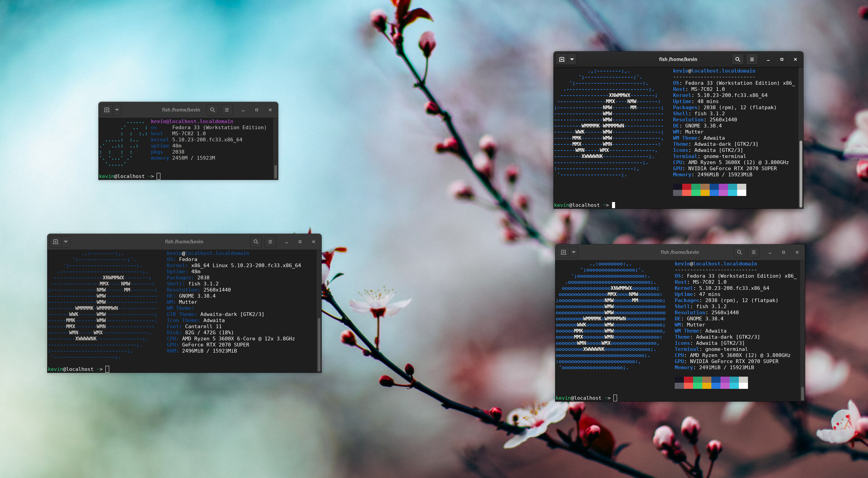
Task: Click the shell prompt in the terminal showing "Disk: 82G"
Action: 79,369
